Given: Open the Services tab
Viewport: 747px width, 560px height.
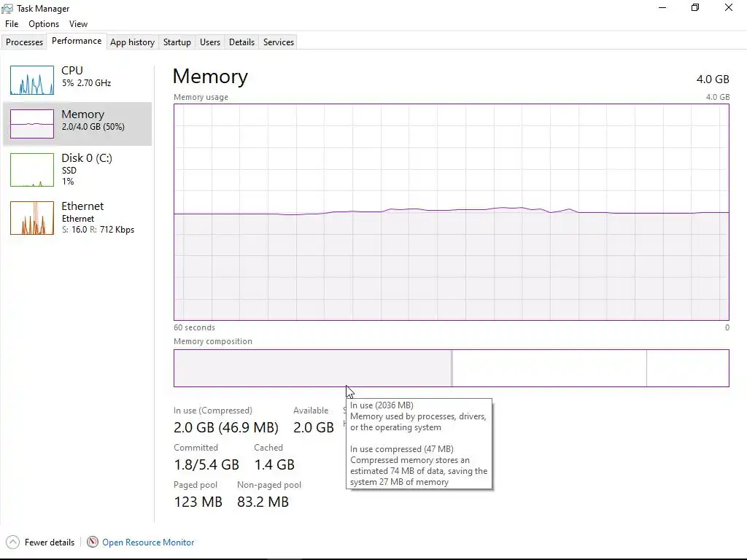Looking at the screenshot, I should (x=278, y=42).
